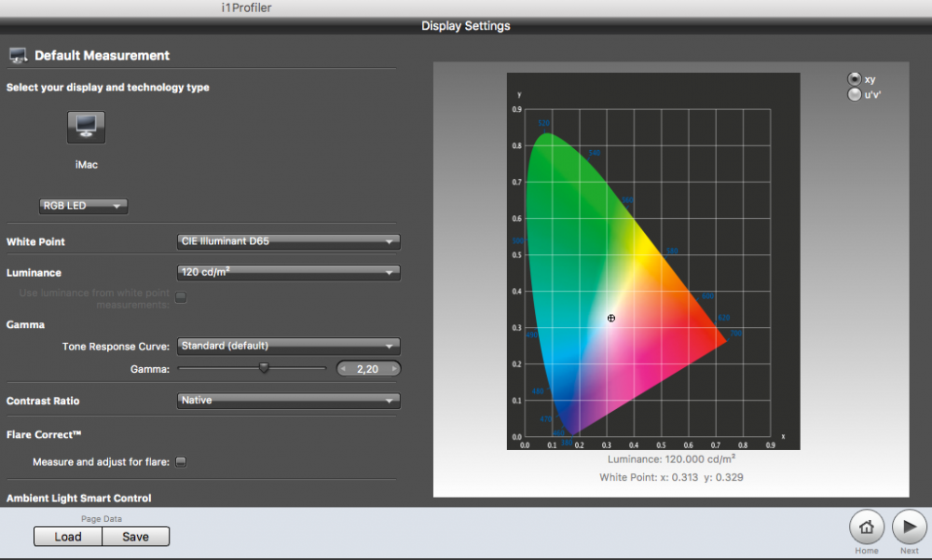Viewport: 932px width, 560px height.
Task: Click the 520 wavelength label on the diagram
Action: (544, 124)
